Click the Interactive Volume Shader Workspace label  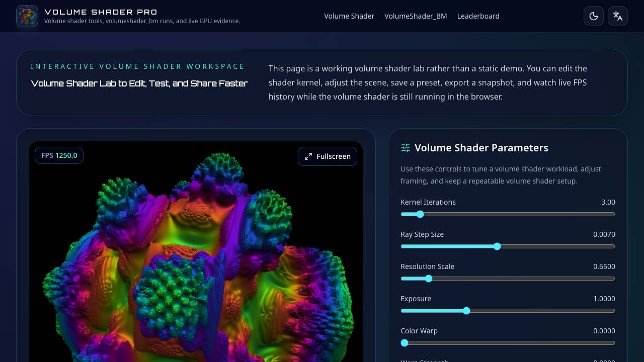point(138,66)
